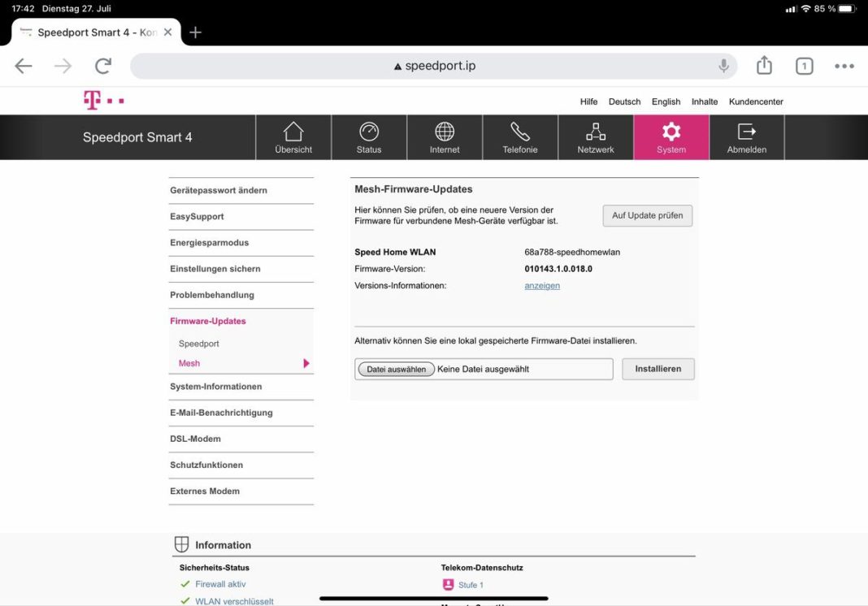Click the WLAN verschlüsselt status link

[234, 601]
